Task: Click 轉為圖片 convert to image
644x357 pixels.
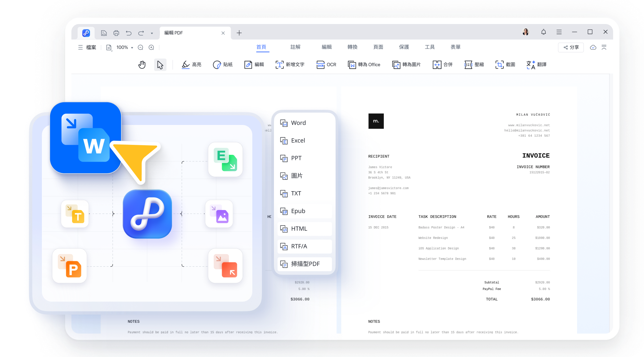Action: [x=406, y=65]
